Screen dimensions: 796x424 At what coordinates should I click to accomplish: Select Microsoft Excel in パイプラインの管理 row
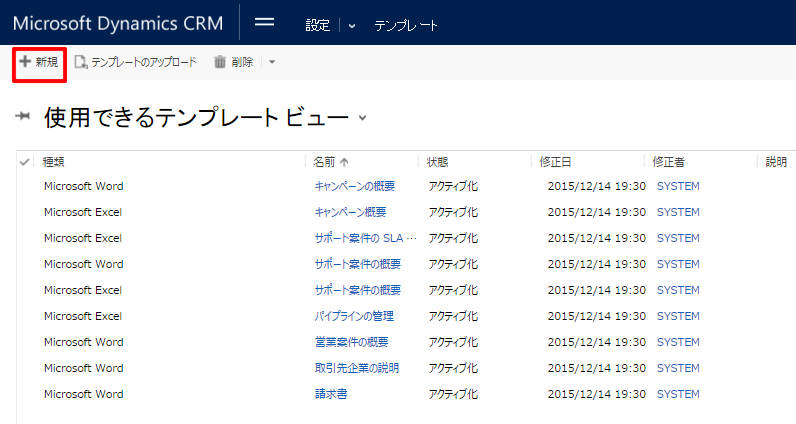point(83,316)
